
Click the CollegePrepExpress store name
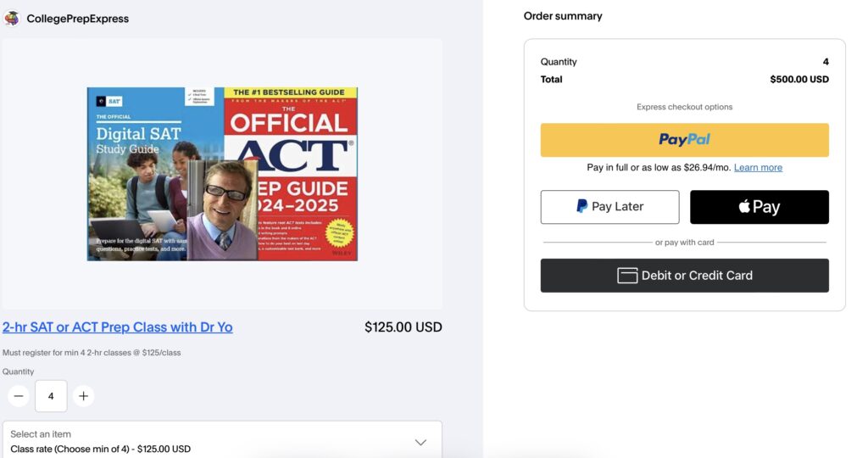[78, 19]
